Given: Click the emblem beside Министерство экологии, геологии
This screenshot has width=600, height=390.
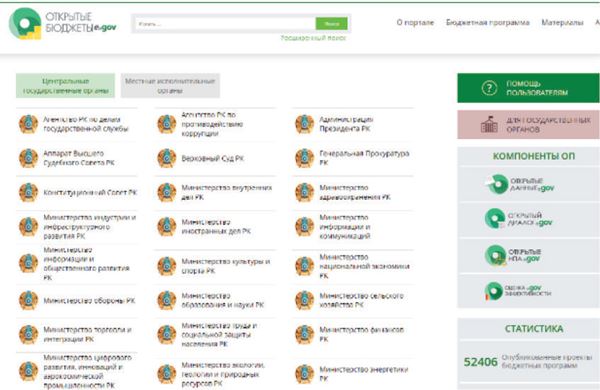Looking at the screenshot, I should click(x=167, y=374).
